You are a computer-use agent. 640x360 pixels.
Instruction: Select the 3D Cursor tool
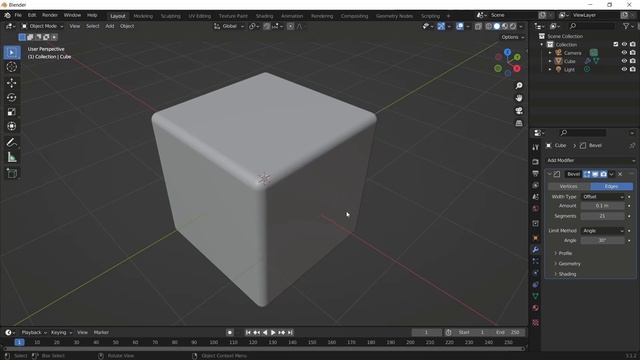click(x=11, y=67)
